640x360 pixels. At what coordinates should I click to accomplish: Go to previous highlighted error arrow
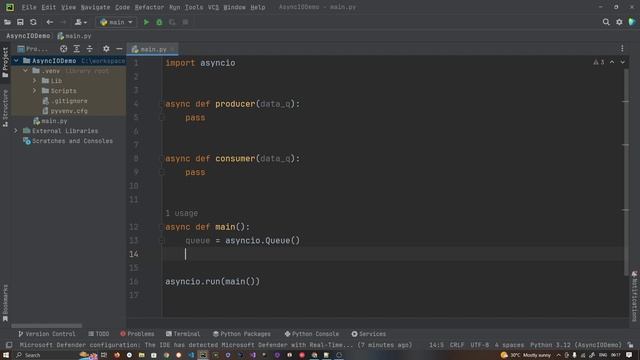click(x=612, y=62)
